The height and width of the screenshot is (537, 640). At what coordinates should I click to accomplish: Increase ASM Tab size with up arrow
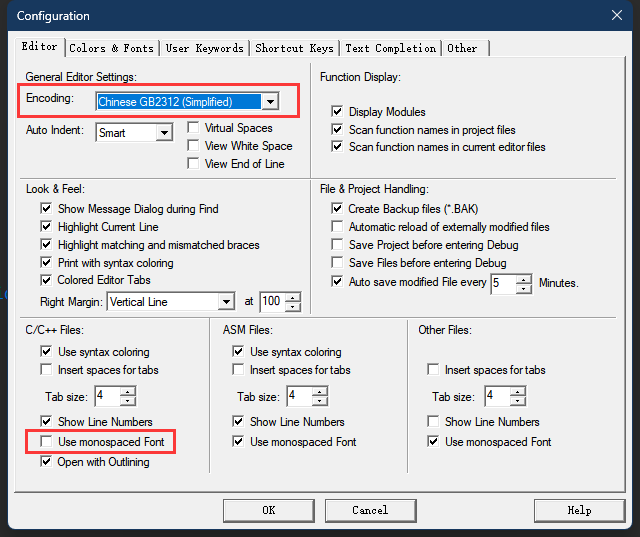pos(320,391)
